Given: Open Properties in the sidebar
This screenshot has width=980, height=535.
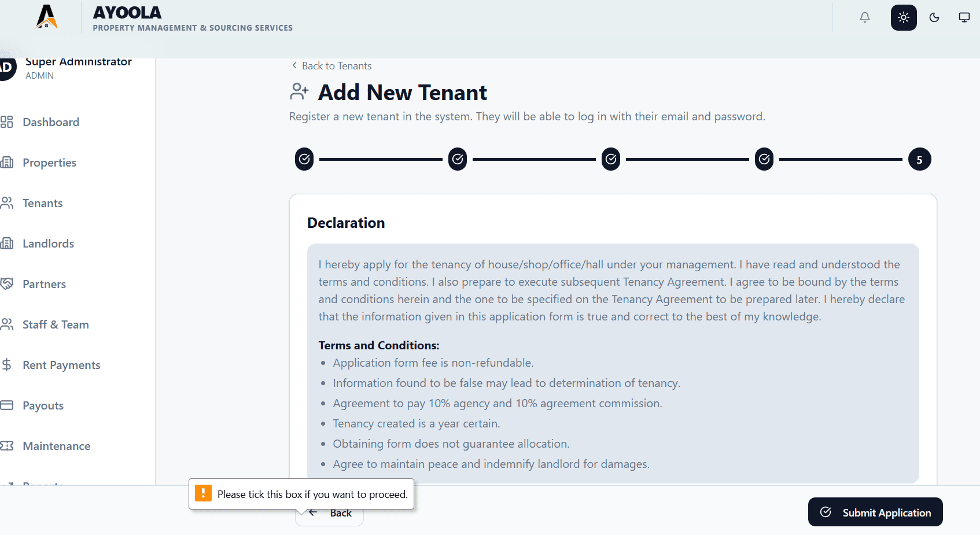Looking at the screenshot, I should [x=49, y=163].
